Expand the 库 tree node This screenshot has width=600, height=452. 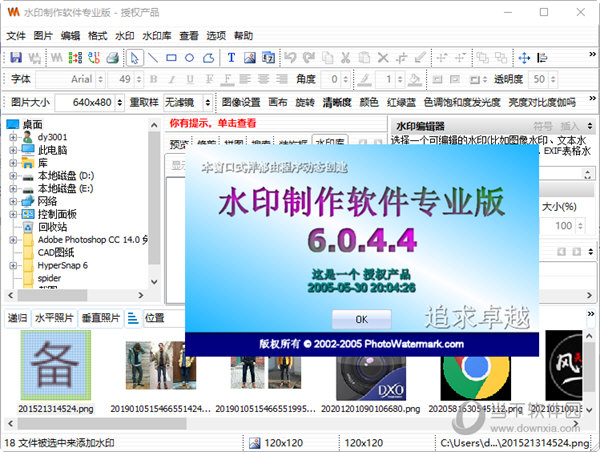[x=13, y=163]
